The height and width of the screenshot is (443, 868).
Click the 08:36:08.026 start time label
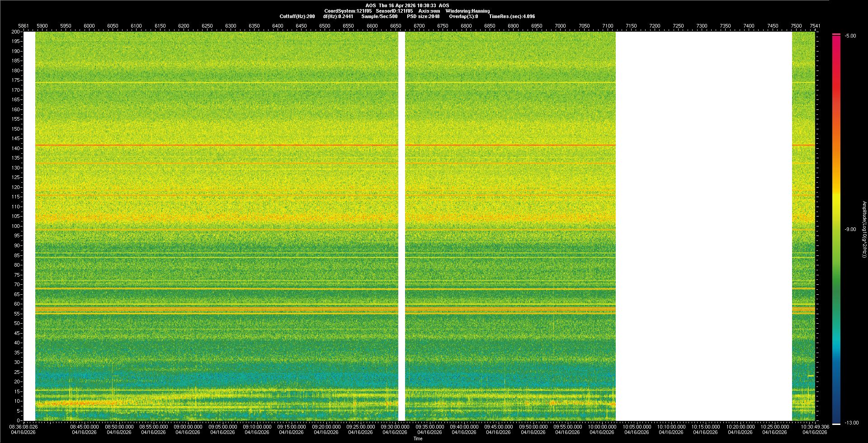point(24,427)
